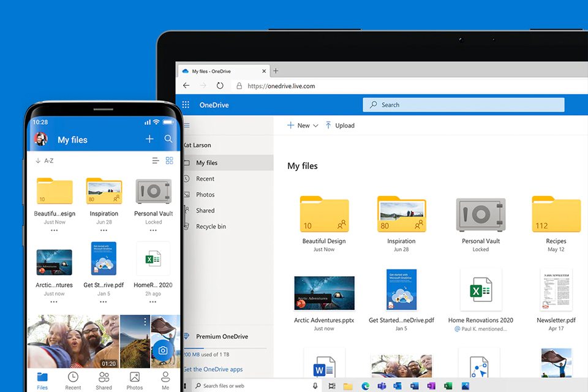Viewport: 588px width, 392px height.
Task: Open OneNote from the taskbar
Action: 431,386
